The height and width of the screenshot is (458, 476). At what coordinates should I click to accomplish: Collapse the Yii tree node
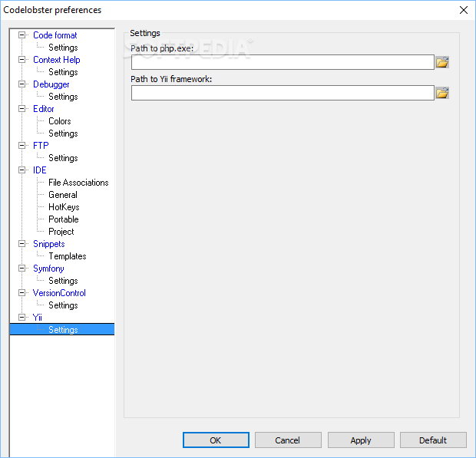(21, 318)
